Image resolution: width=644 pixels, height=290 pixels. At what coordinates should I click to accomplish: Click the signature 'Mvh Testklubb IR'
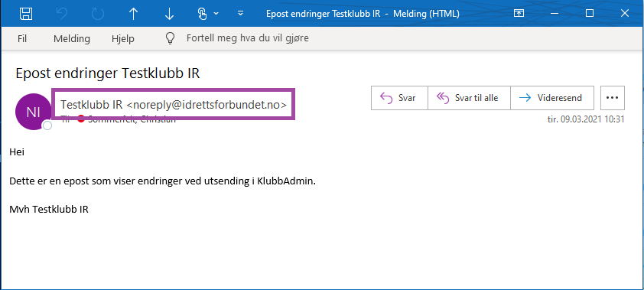click(x=49, y=210)
